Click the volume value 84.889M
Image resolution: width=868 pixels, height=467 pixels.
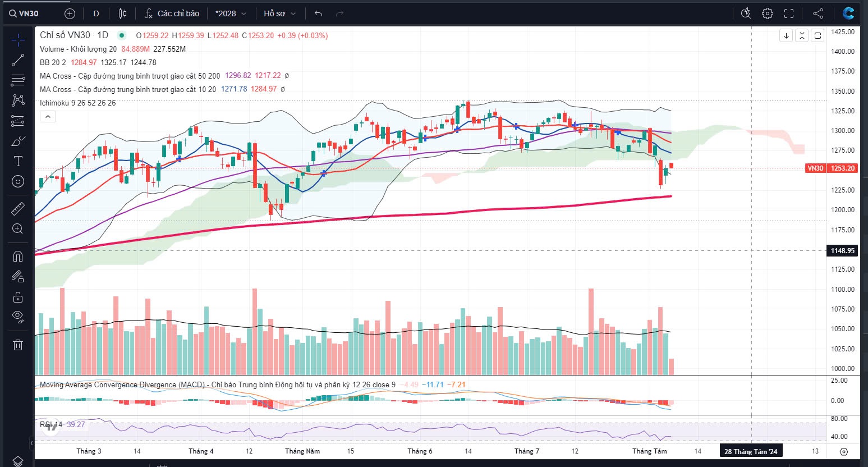pos(135,49)
